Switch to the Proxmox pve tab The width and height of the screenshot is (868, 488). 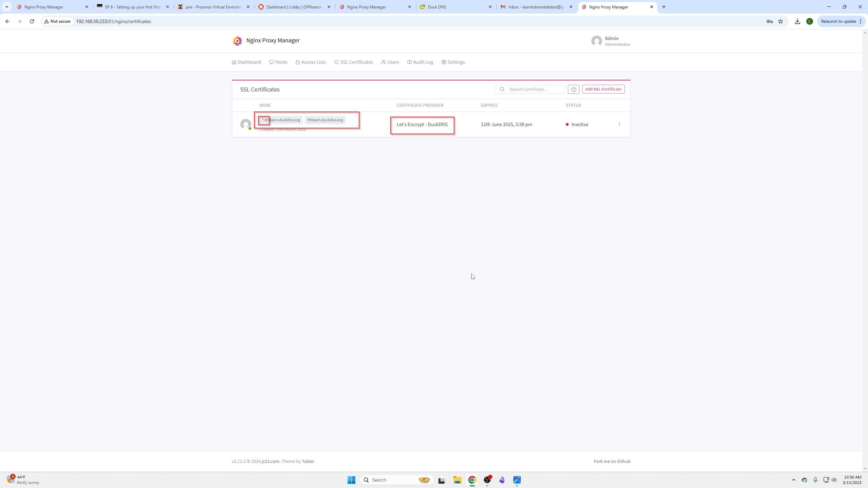coord(214,7)
